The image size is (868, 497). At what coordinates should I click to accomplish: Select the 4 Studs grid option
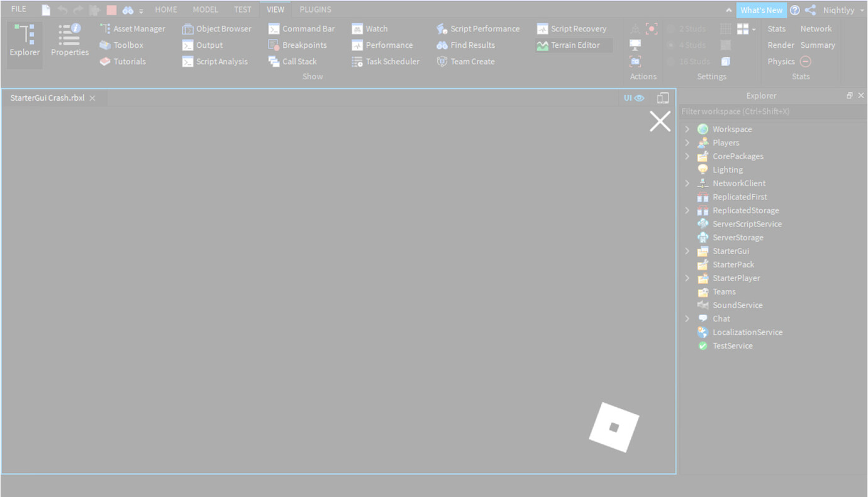[x=686, y=45]
